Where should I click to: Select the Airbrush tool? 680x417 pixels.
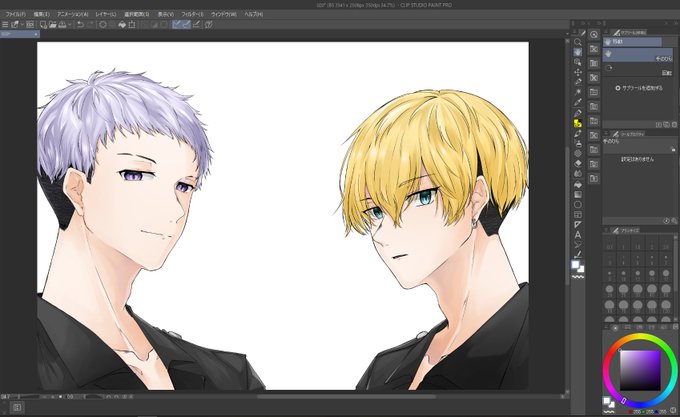pos(578,143)
